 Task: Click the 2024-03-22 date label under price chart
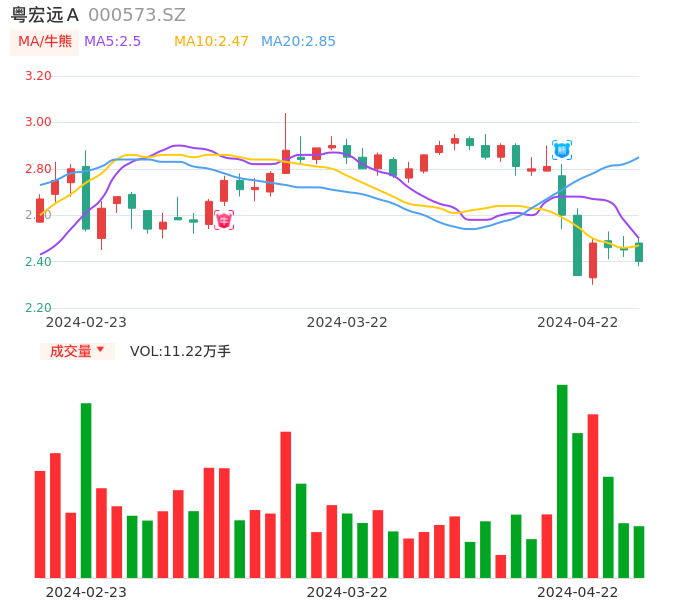click(x=347, y=322)
